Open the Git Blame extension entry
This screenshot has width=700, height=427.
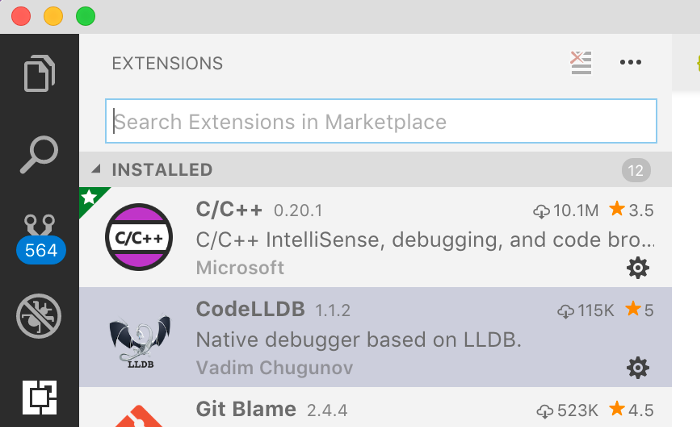[x=375, y=407]
